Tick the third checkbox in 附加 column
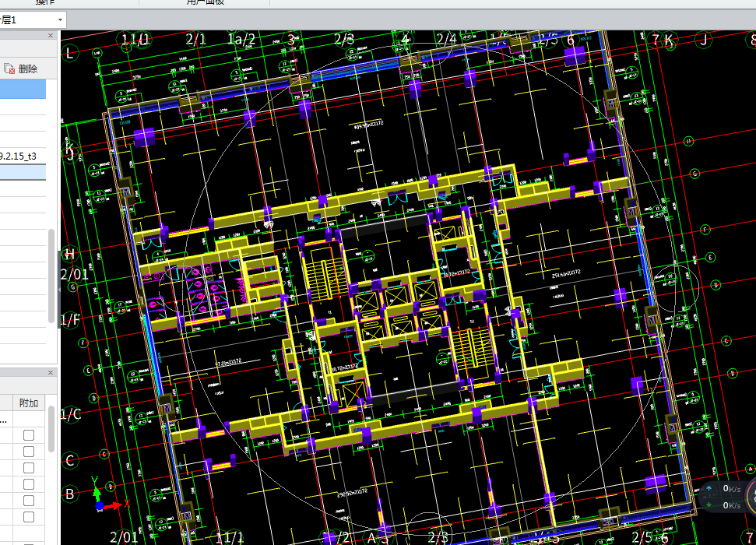Screen dimensions: 756x545 pos(29,468)
